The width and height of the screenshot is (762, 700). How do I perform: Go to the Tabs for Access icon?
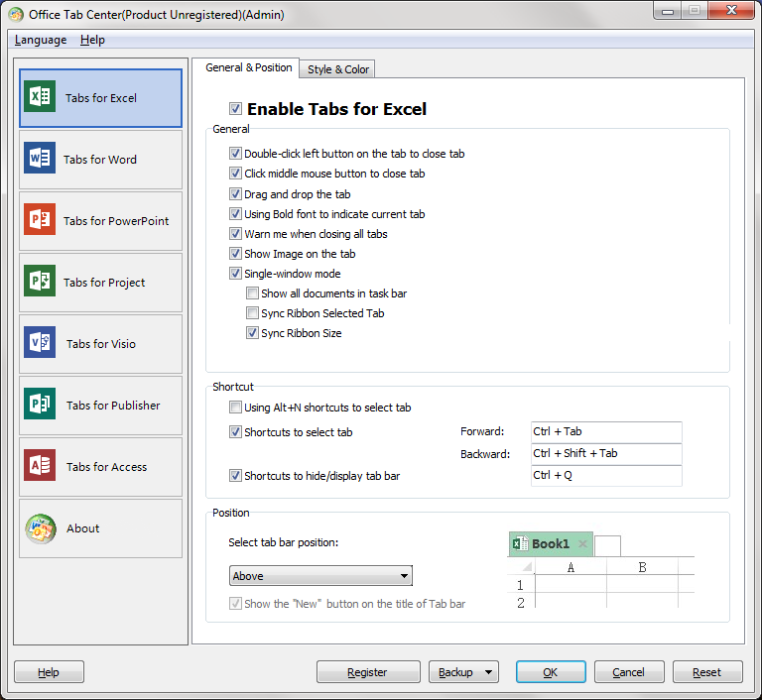coord(40,466)
